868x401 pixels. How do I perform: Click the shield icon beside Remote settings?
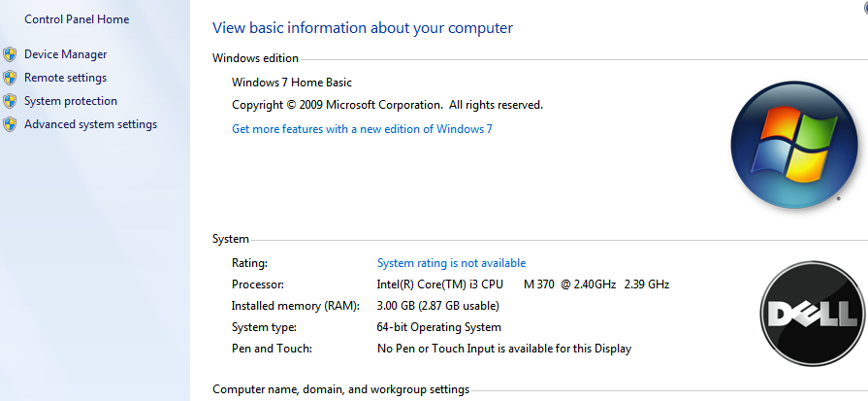pyautogui.click(x=10, y=78)
